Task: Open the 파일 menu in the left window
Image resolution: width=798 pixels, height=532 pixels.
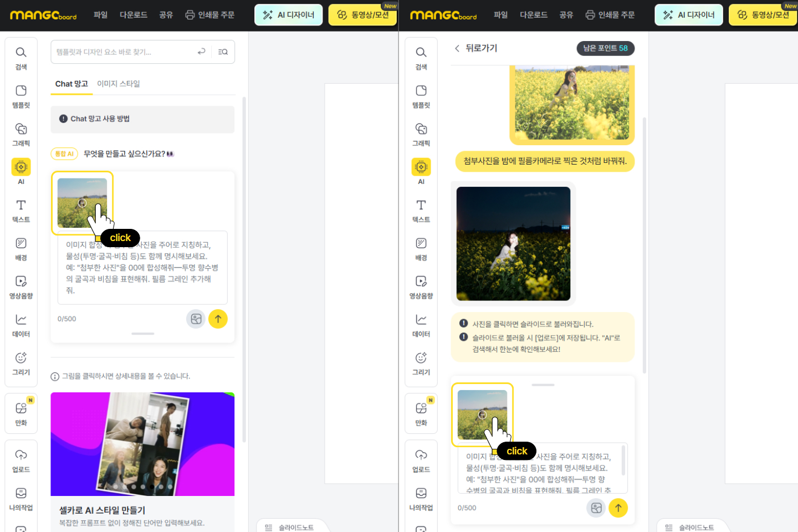Action: point(100,15)
